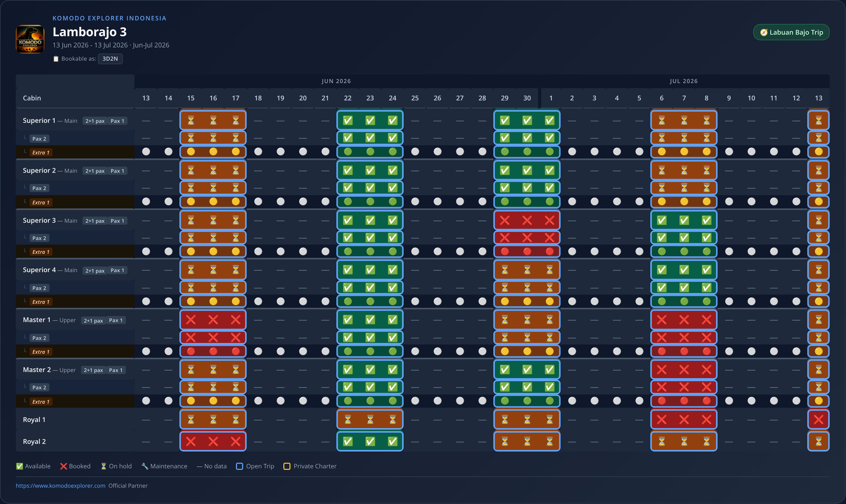
Task: Click the Superior 2 'Pax 1' tag
Action: (117, 171)
